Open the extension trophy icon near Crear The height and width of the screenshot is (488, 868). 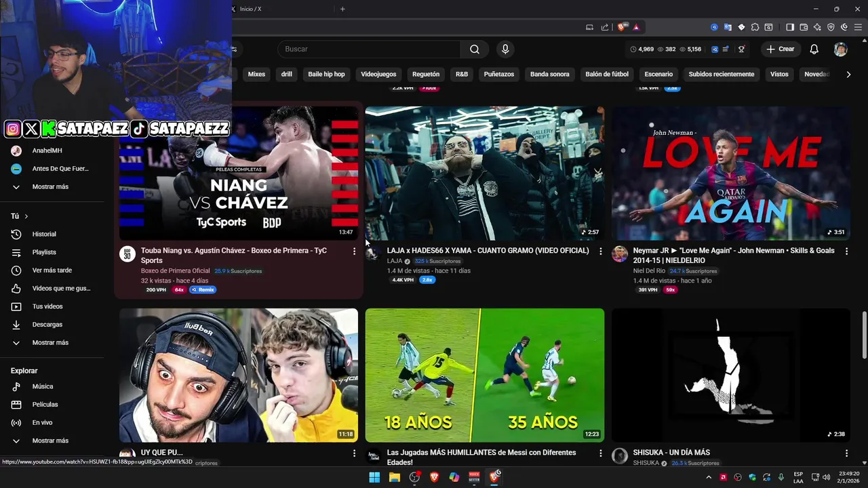coord(741,49)
